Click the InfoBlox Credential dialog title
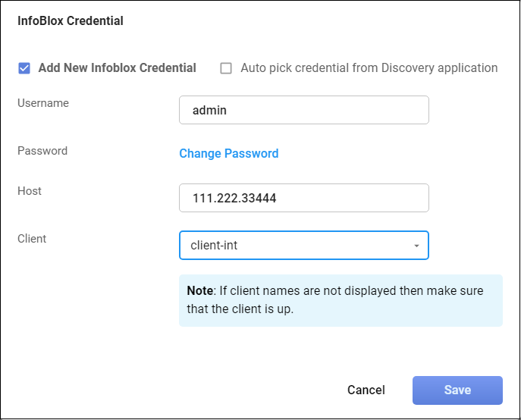Image resolution: width=521 pixels, height=420 pixels. click(71, 21)
